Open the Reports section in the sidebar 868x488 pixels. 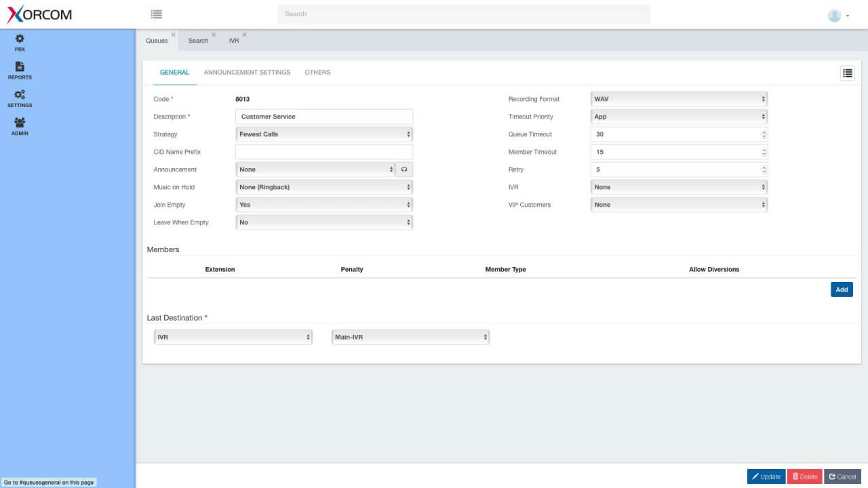click(20, 71)
